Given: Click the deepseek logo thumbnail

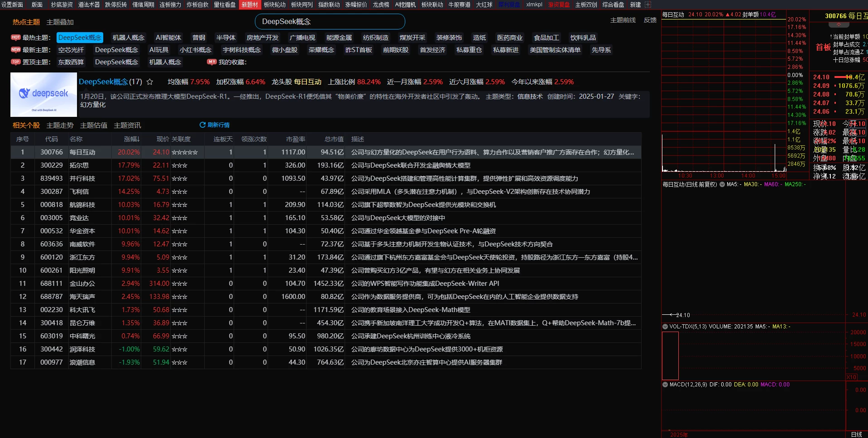Looking at the screenshot, I should point(44,95).
